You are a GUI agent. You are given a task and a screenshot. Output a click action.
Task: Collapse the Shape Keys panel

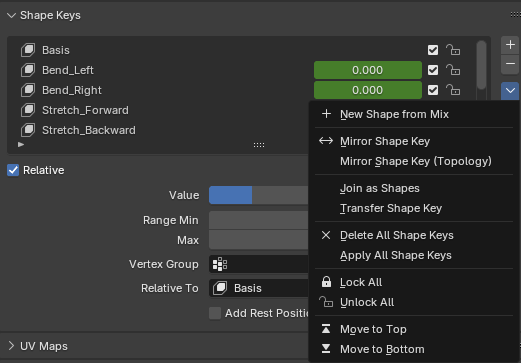pos(11,15)
